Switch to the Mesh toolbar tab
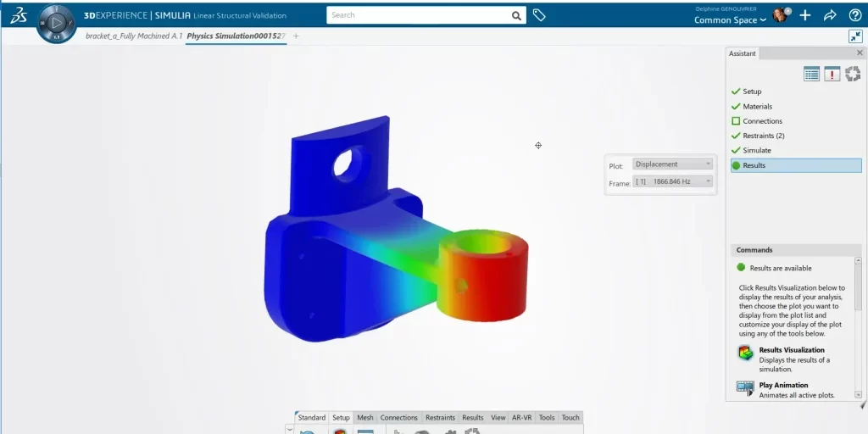This screenshot has height=434, width=868. coord(364,417)
